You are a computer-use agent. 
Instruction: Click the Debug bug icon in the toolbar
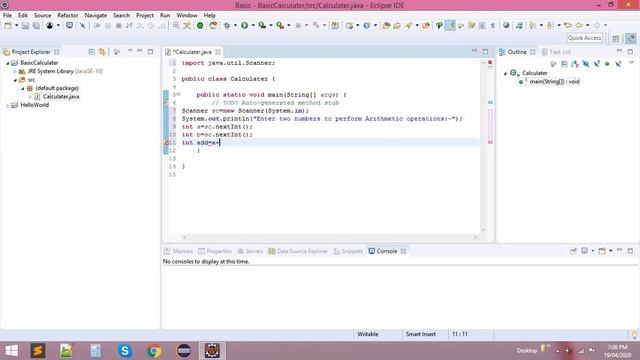point(227,25)
